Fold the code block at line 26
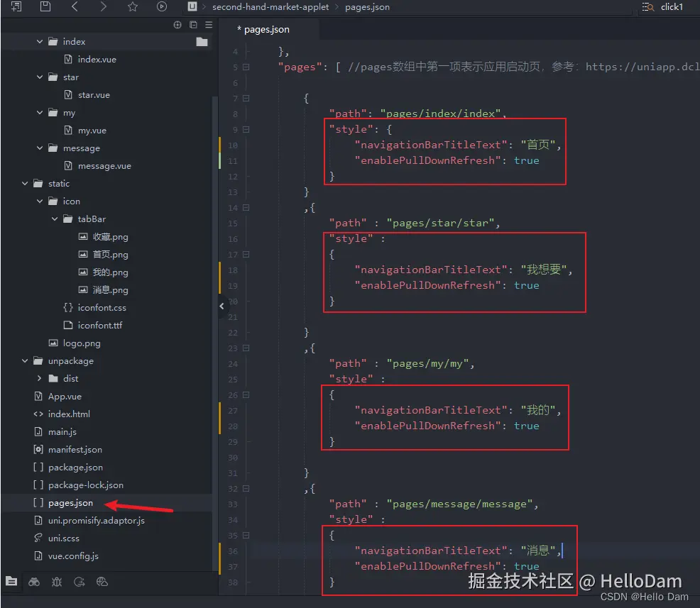 246,394
